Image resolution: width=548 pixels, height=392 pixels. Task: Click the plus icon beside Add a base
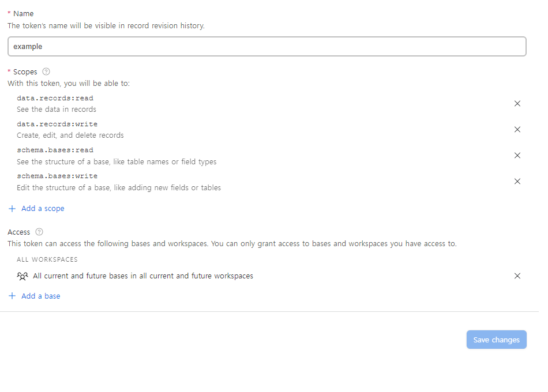coord(12,296)
